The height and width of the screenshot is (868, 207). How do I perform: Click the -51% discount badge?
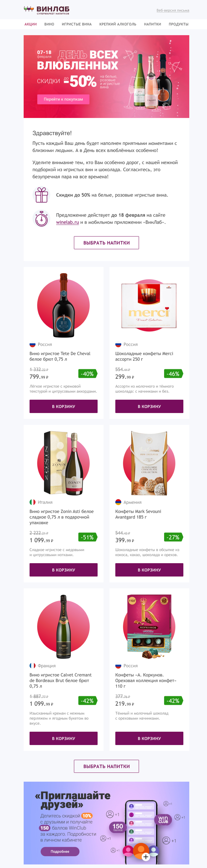coord(88,537)
